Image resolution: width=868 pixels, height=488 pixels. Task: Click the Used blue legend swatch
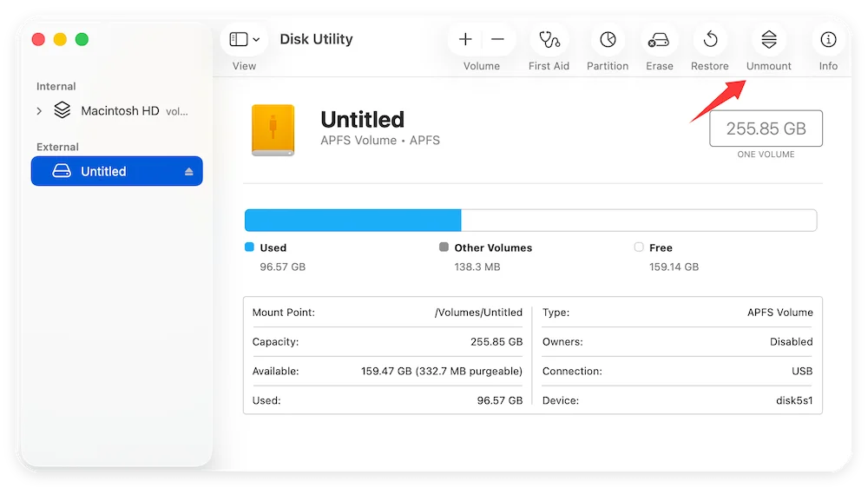click(249, 247)
